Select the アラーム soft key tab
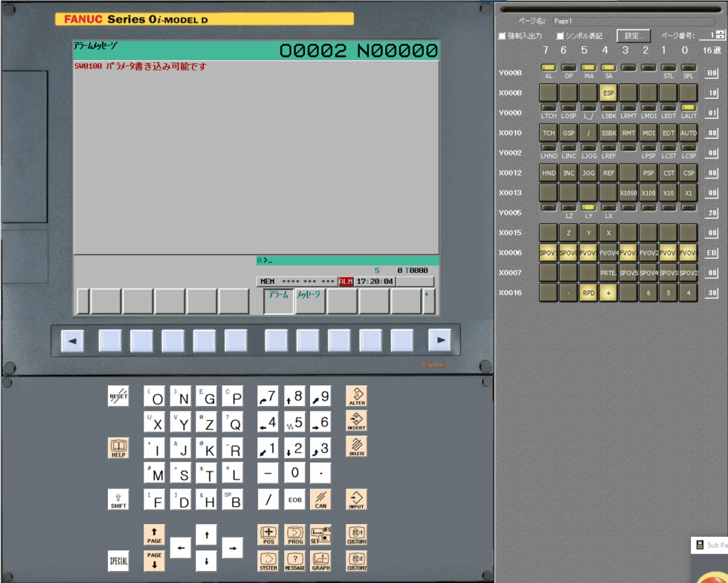728x583 pixels. [x=279, y=301]
